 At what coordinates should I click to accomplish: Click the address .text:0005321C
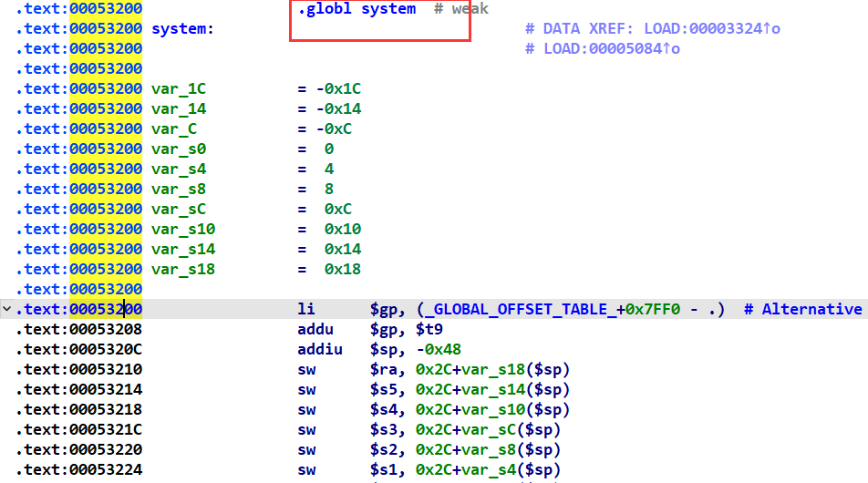pyautogui.click(x=79, y=430)
